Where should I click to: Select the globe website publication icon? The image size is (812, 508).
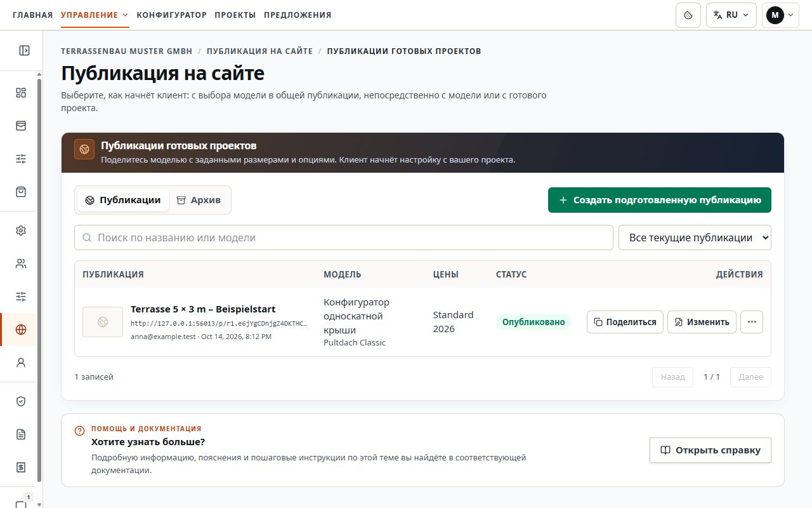21,330
